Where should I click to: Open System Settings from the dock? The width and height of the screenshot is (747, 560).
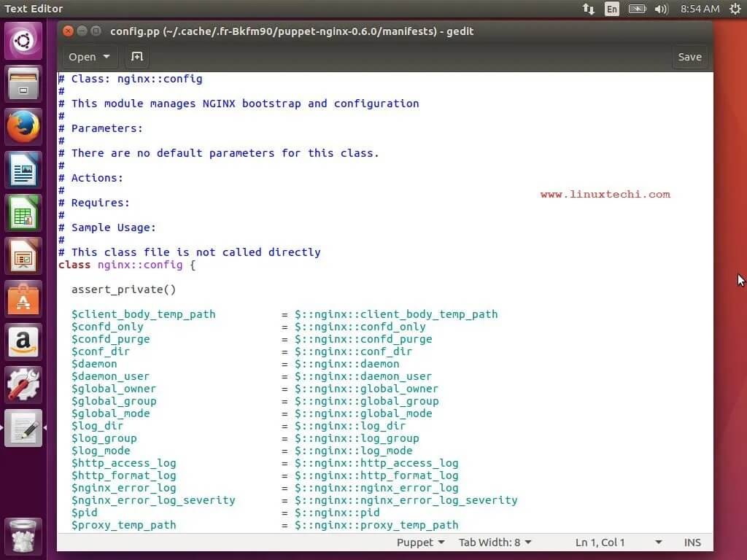pyautogui.click(x=23, y=385)
